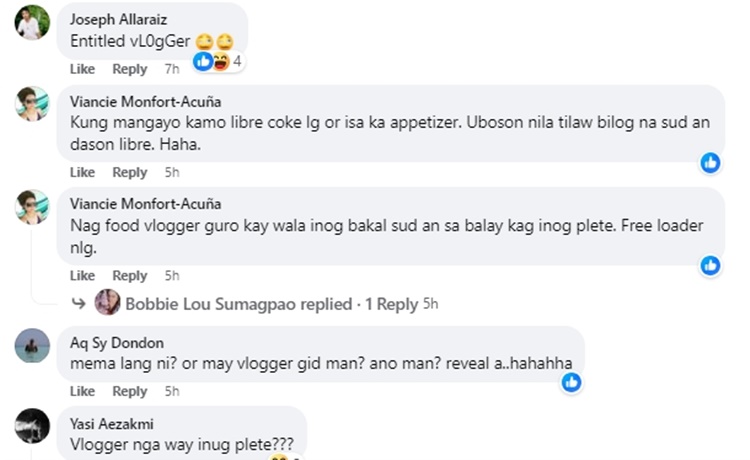Reply to Joseph Allaraiz's comment

click(x=129, y=69)
